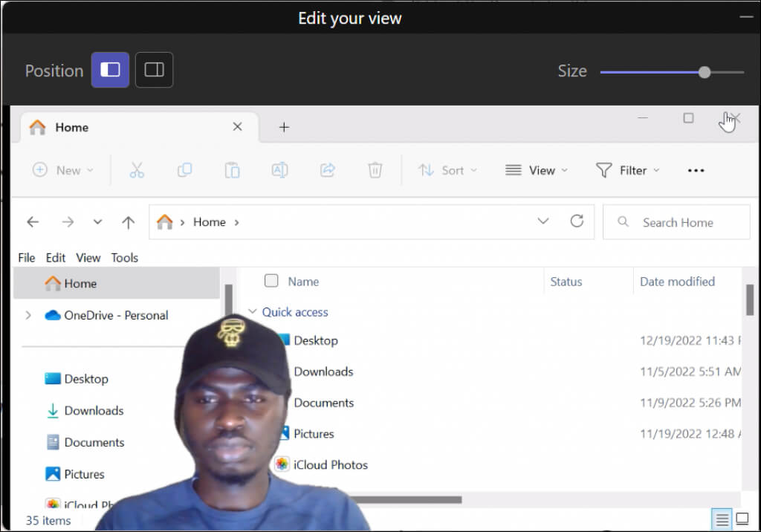Open Downloads in the navigation pane
The height and width of the screenshot is (532, 761).
click(x=85, y=411)
